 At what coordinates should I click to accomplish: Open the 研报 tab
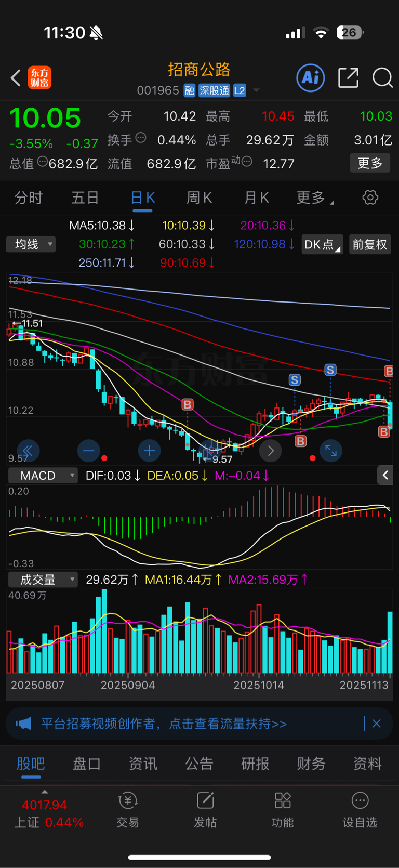tap(255, 764)
